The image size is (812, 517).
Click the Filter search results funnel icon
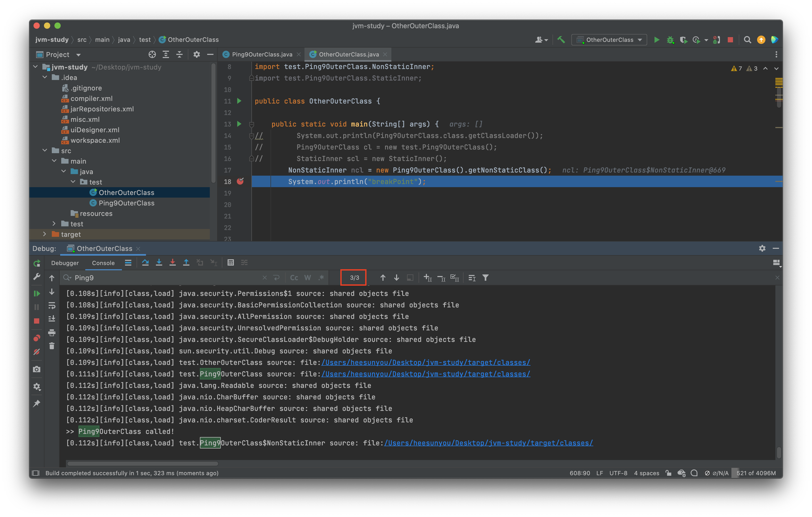(x=485, y=278)
